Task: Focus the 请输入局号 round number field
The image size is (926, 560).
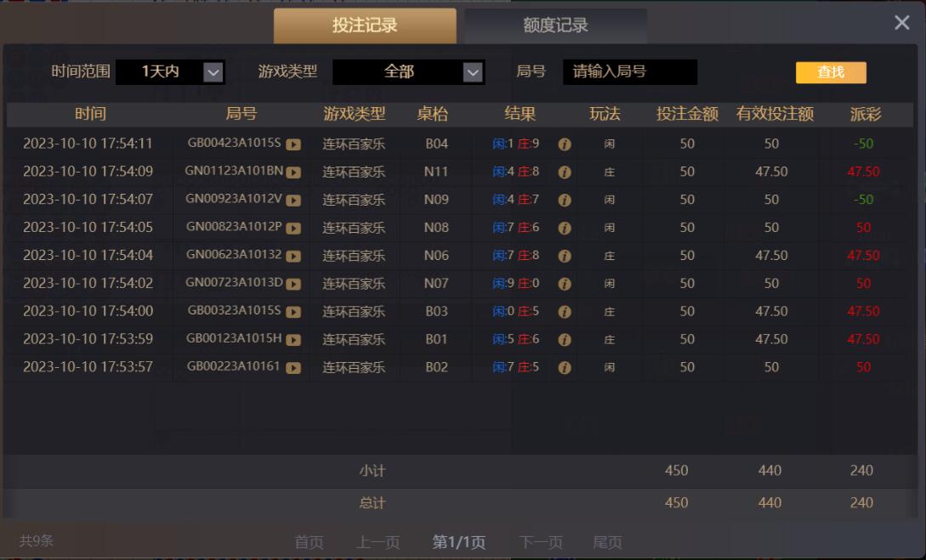Action: pyautogui.click(x=630, y=72)
